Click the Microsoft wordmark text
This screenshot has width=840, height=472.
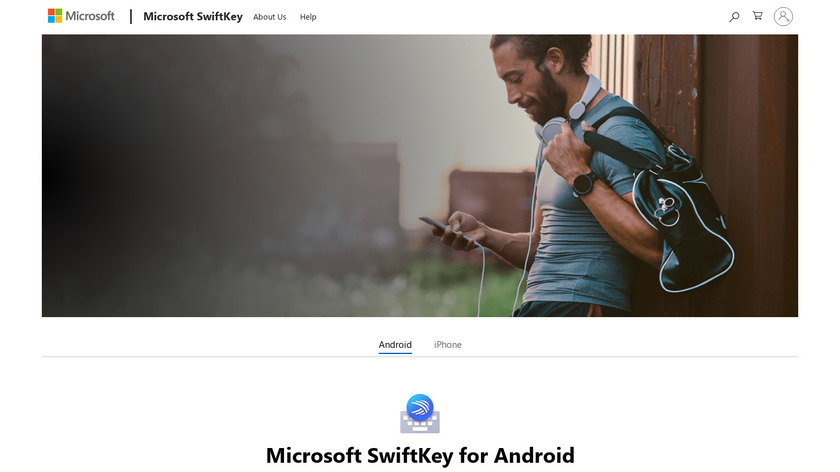90,16
